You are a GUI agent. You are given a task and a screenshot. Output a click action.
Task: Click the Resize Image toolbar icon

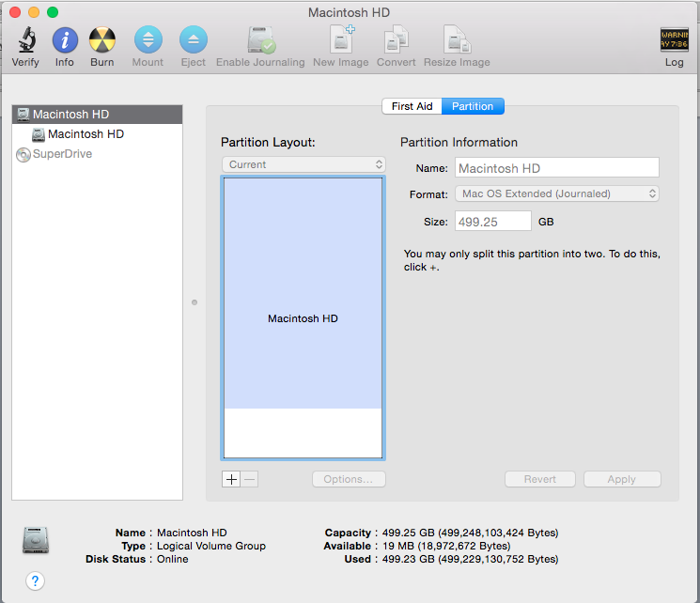457,40
